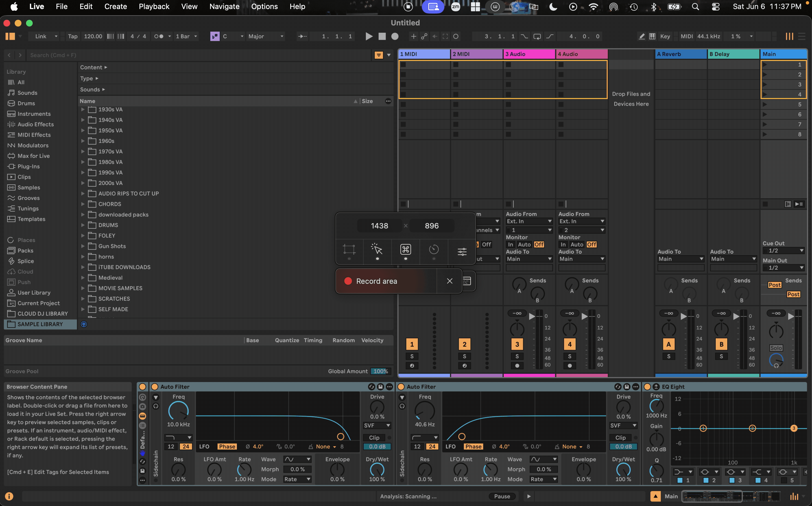Enable the Draw Mode pencil icon
The height and width of the screenshot is (506, 812).
pyautogui.click(x=641, y=36)
